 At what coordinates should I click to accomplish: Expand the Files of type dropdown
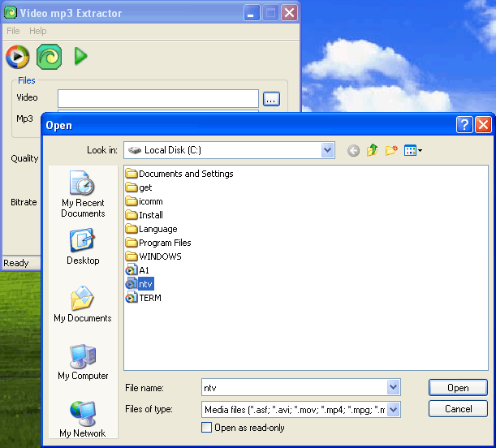click(x=393, y=410)
